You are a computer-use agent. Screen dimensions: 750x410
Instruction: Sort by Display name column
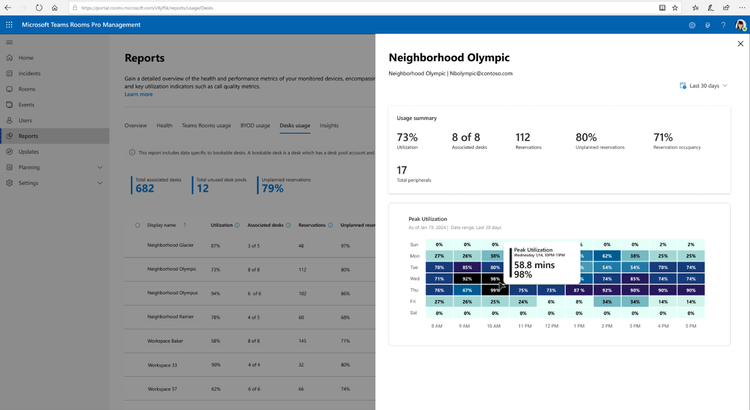pos(163,225)
